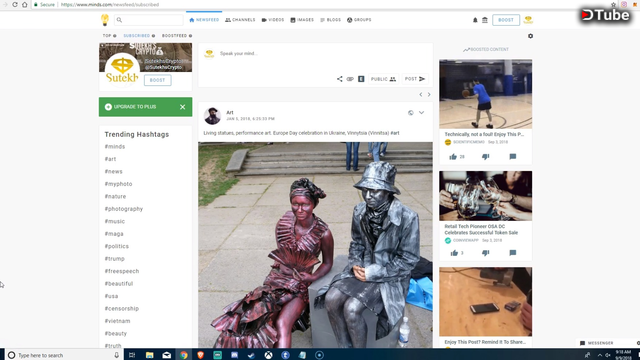Switch to the Channels tab
This screenshot has height=360, width=640.
(x=240, y=20)
